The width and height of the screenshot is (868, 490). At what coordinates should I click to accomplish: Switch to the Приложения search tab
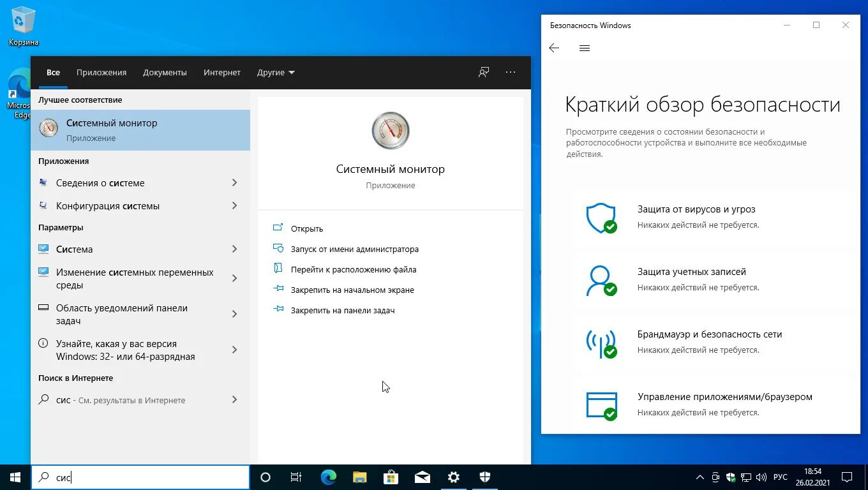pyautogui.click(x=101, y=72)
